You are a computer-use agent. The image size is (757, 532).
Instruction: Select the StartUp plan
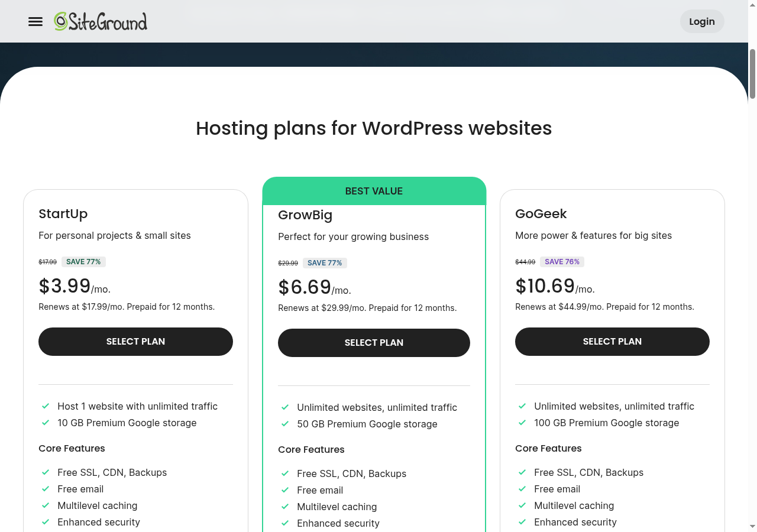(x=135, y=342)
